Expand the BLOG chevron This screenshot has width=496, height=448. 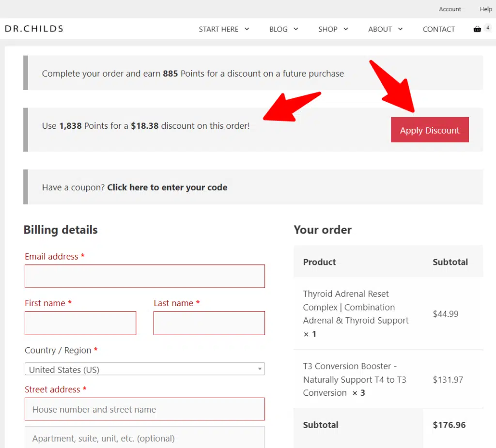pos(296,29)
